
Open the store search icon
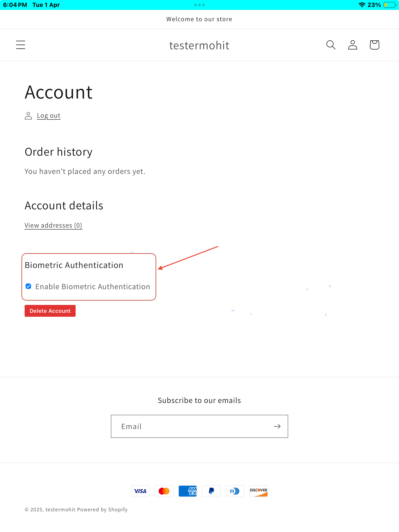331,45
